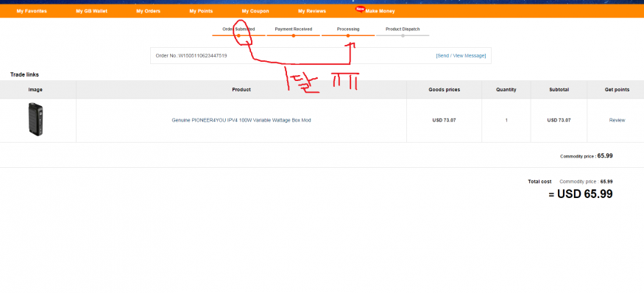
Task: Click the red New badge icon
Action: tap(360, 9)
